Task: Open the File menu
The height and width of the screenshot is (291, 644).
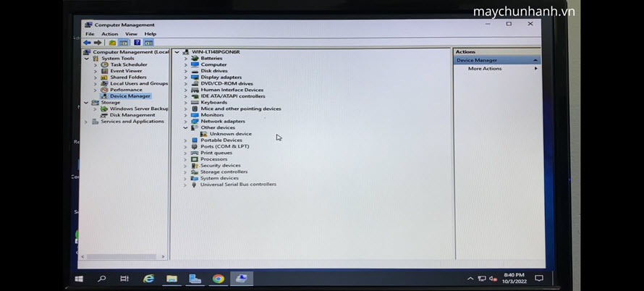Action: [90, 34]
